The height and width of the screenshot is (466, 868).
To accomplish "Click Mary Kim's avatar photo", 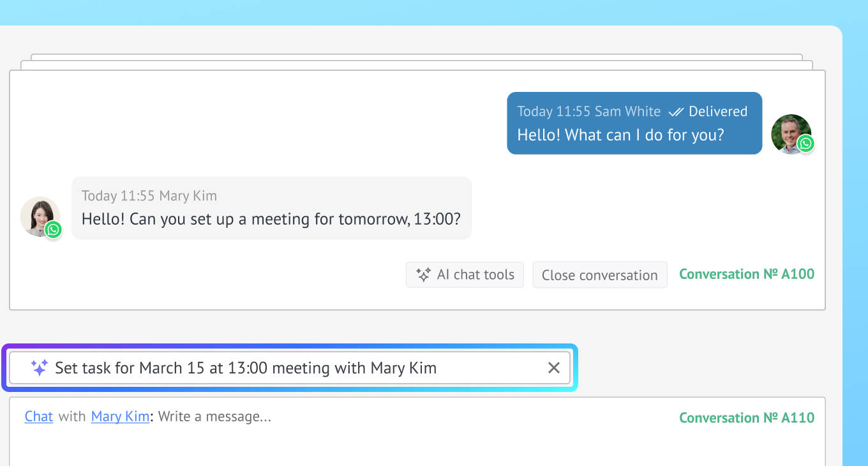I will coord(40,216).
